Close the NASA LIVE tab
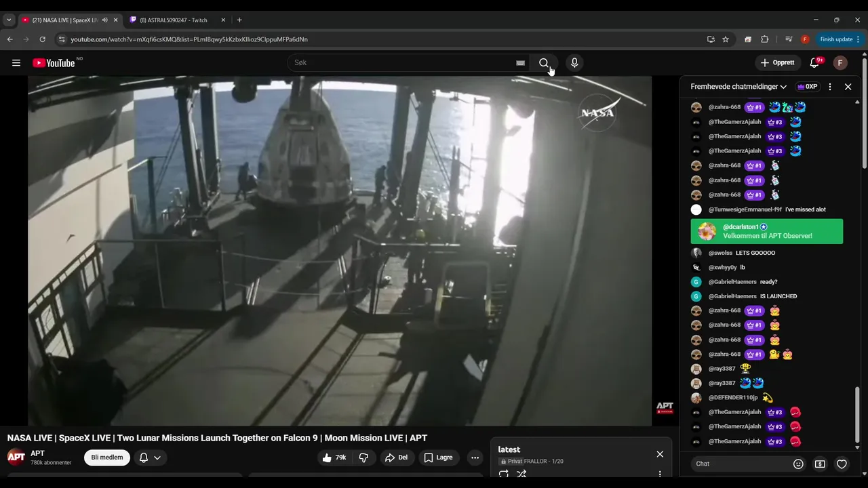Screen dimensions: 868x488 tap(115, 20)
